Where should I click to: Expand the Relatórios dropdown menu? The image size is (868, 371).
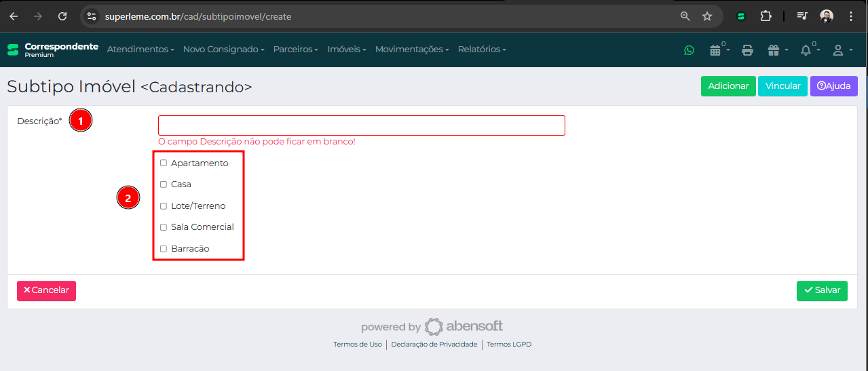(481, 50)
